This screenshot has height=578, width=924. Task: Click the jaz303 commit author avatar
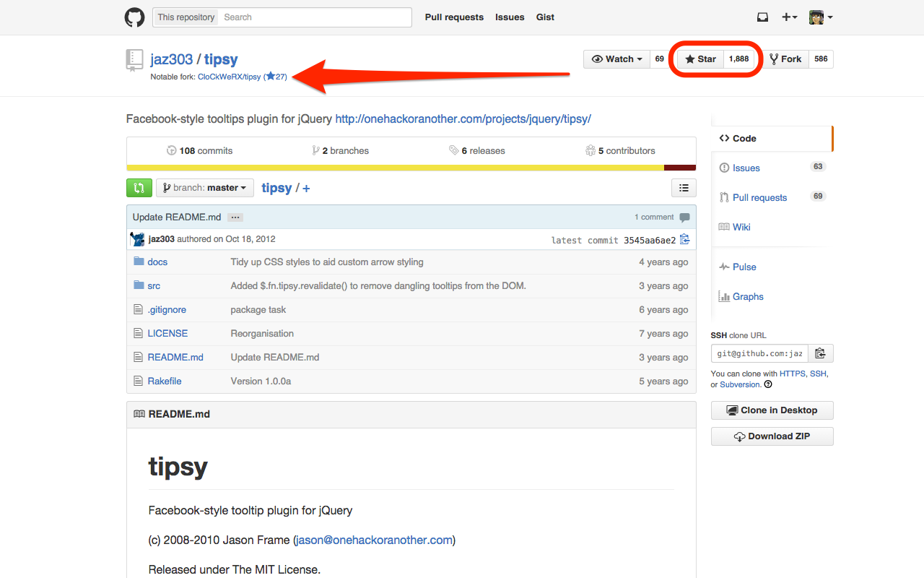137,239
